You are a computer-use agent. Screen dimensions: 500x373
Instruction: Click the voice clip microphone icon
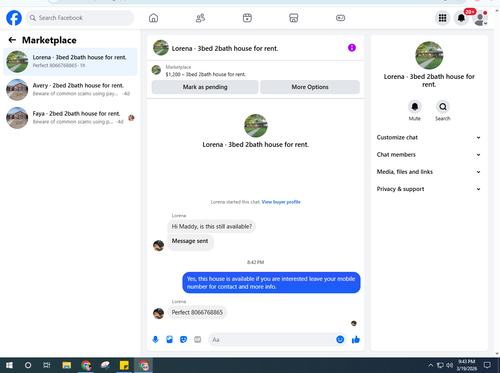click(155, 340)
